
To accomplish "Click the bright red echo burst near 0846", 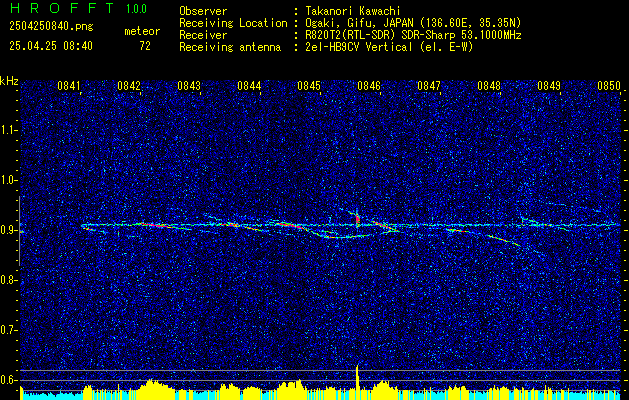I will click(357, 219).
